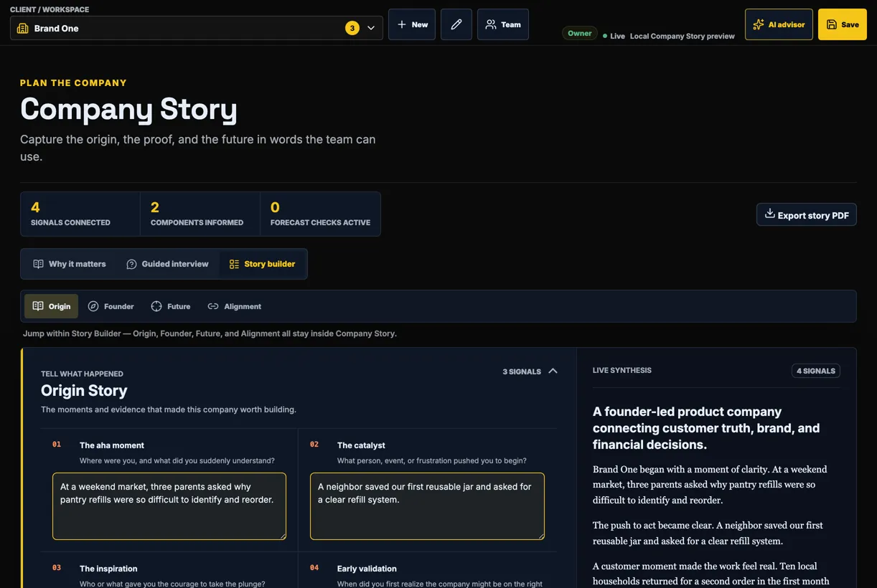Click the Forecast Checks Active stat card
The width and height of the screenshot is (877, 588).
point(320,214)
